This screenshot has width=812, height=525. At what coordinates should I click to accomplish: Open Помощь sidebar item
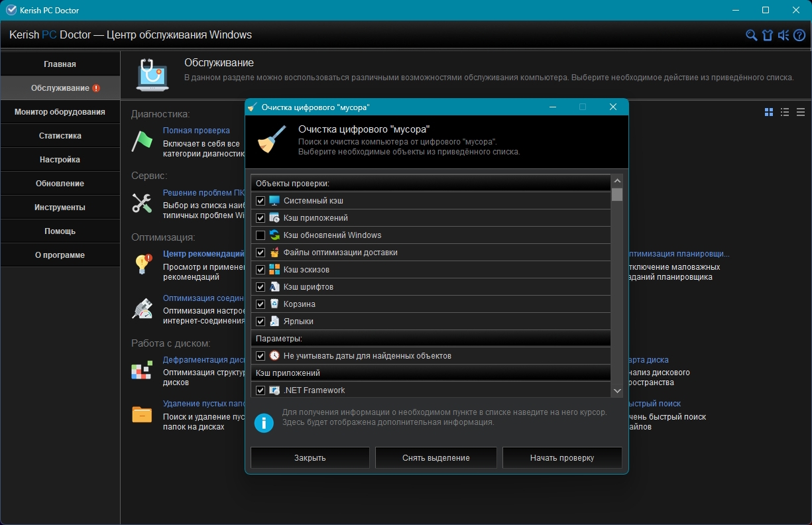click(x=60, y=231)
